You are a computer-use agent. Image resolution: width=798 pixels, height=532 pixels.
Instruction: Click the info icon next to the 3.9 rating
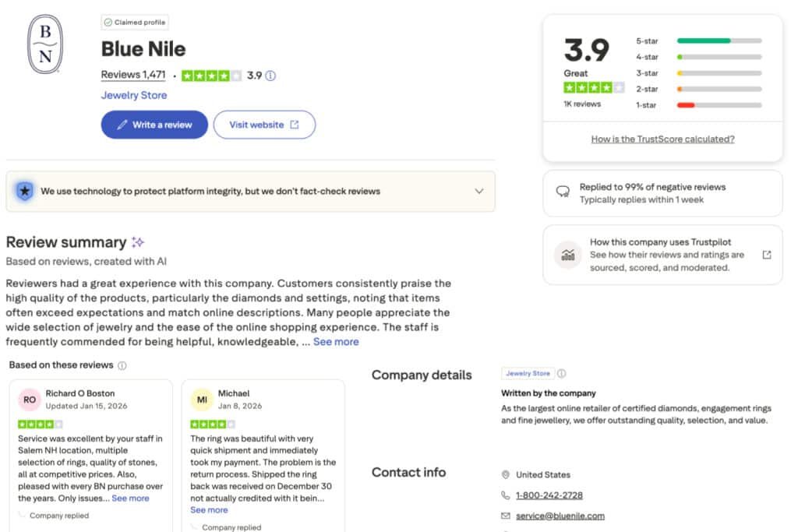270,75
